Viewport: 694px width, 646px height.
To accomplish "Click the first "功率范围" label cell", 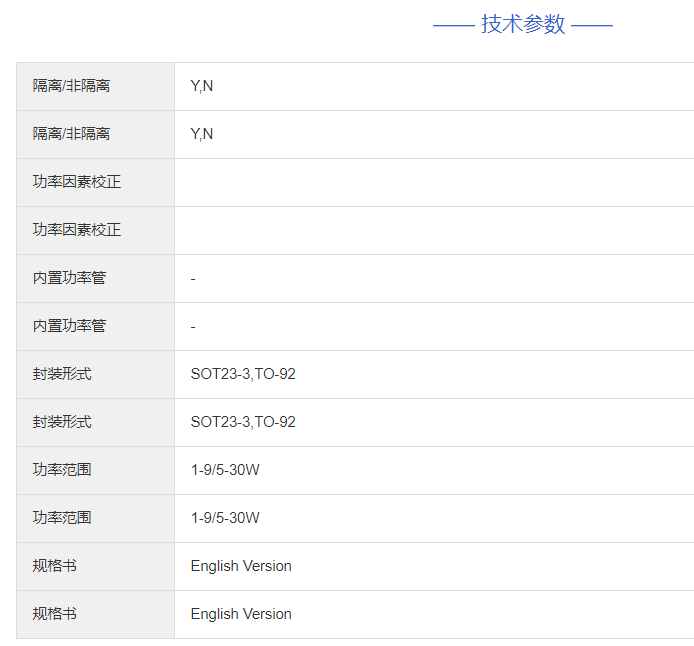I will click(x=62, y=470).
